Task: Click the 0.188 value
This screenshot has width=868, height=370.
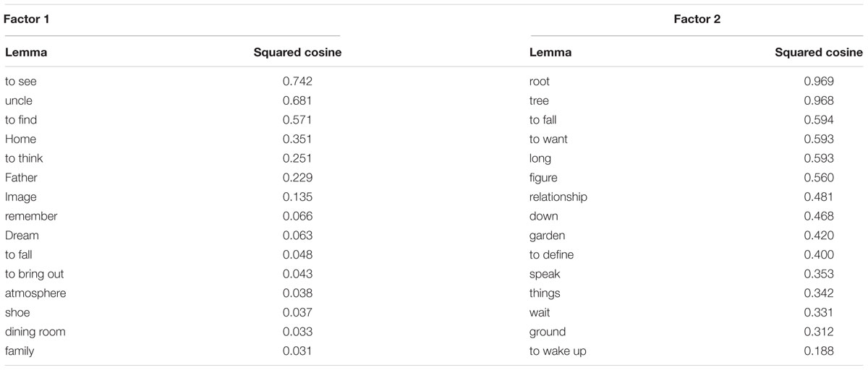Action: click(819, 351)
